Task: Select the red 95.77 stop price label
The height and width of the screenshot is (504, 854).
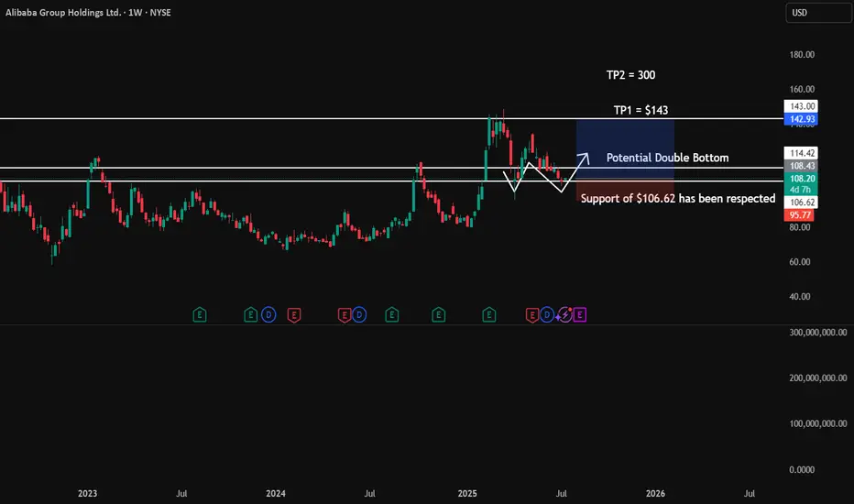Action: [x=801, y=214]
